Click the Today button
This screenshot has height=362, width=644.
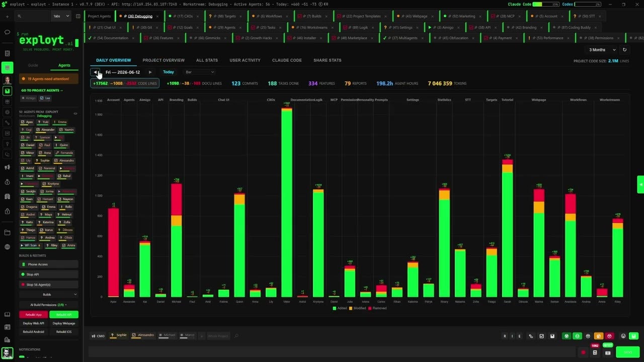click(x=169, y=72)
